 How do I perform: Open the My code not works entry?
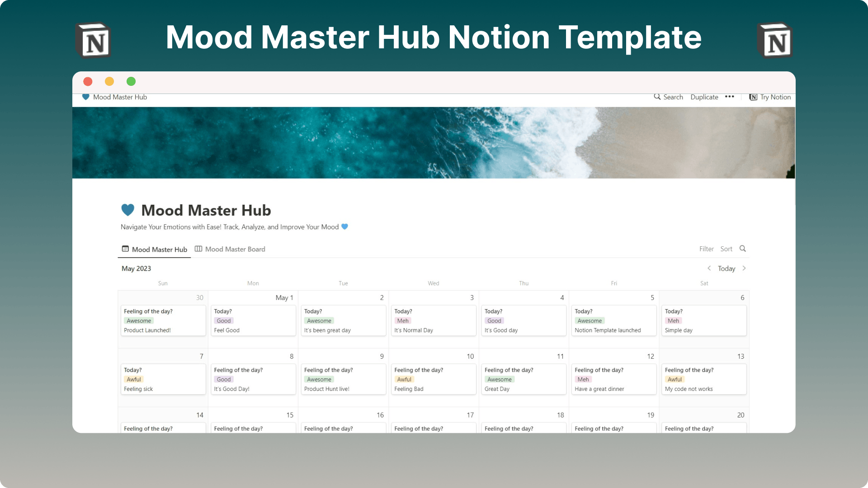[704, 380]
